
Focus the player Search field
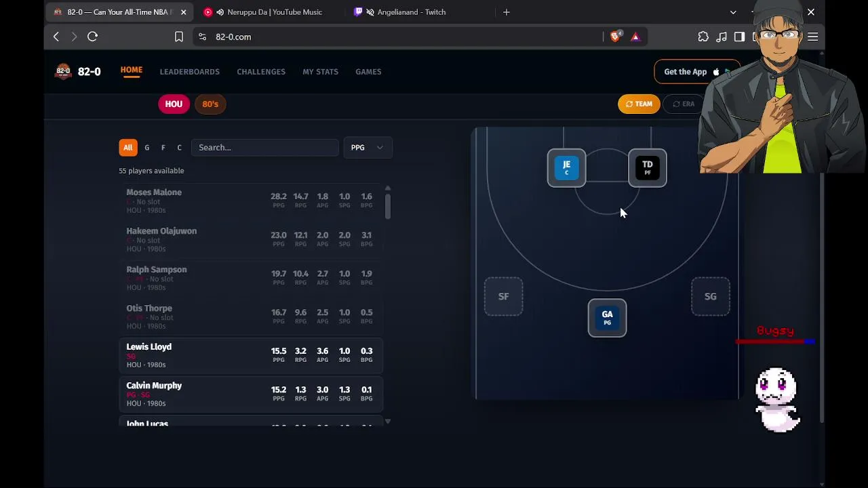pyautogui.click(x=264, y=148)
